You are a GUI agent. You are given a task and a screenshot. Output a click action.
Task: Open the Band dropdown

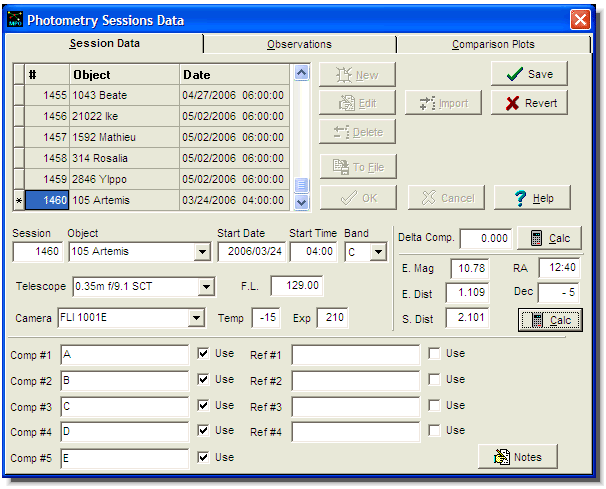point(378,252)
